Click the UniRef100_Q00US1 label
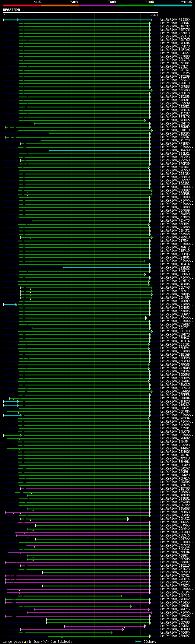Viewport: 195px width, 644px height. (175, 626)
